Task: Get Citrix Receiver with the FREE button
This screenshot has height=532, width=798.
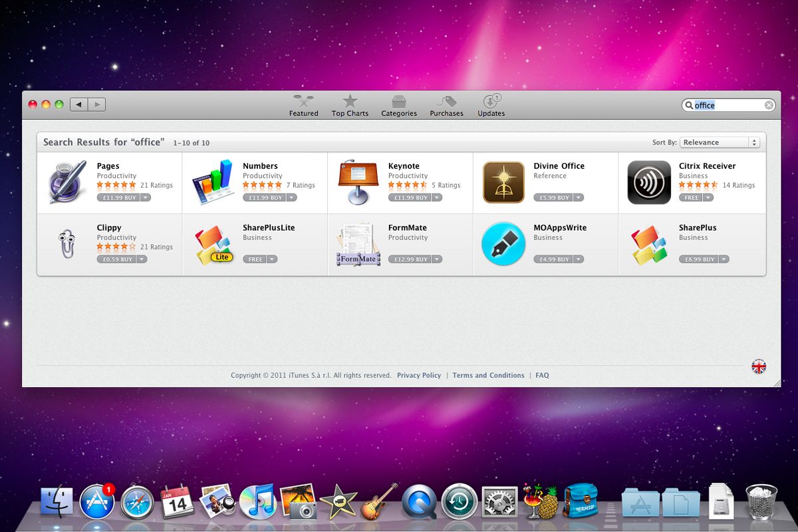Action: pyautogui.click(x=690, y=198)
